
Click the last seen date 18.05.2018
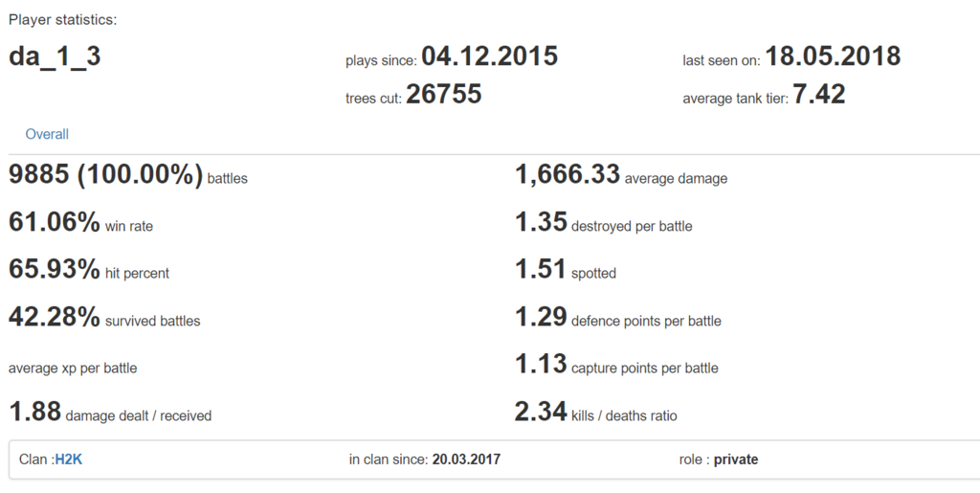833,56
